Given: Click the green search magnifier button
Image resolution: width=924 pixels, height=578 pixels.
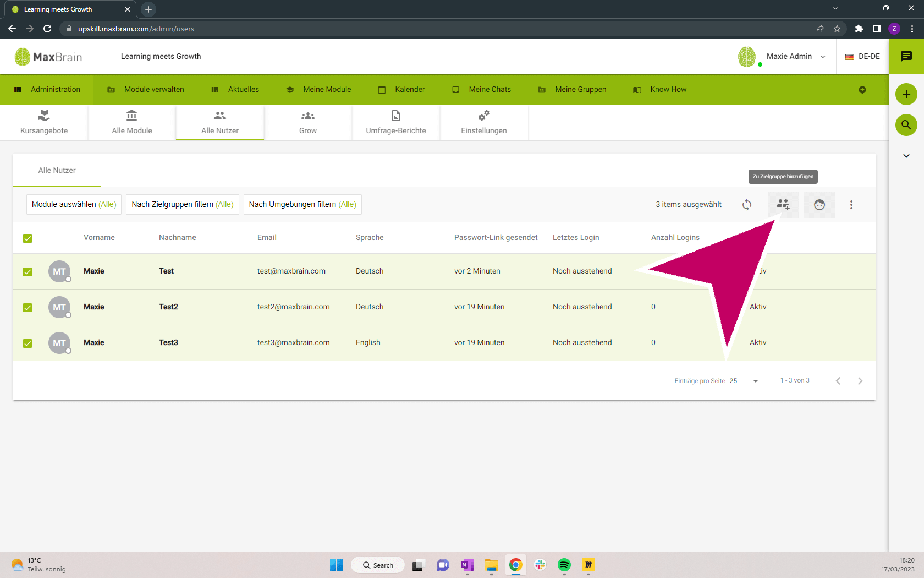Looking at the screenshot, I should pos(906,125).
